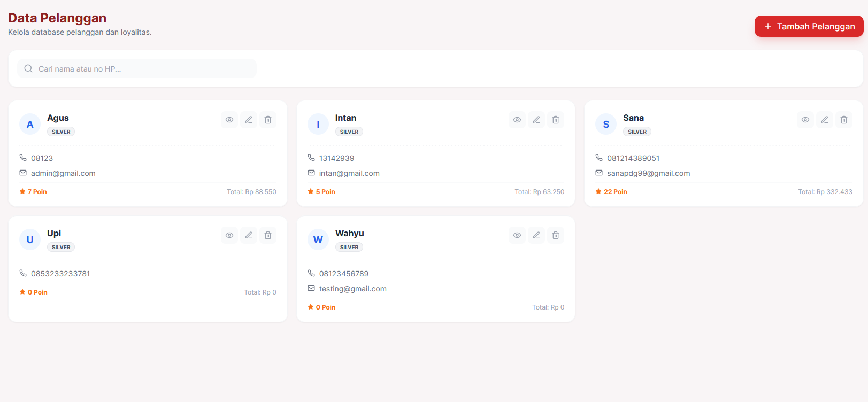868x402 pixels.
Task: Click the SILVER badge under Wahyu
Action: [x=349, y=247]
